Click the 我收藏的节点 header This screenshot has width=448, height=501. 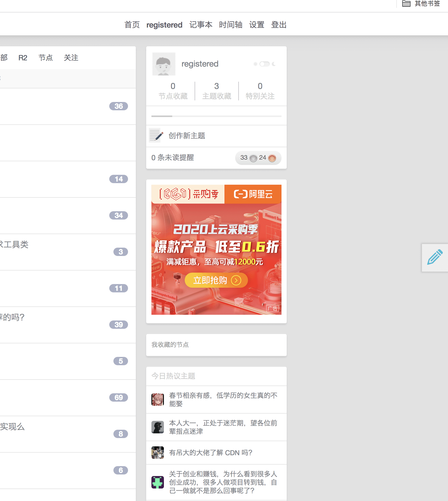click(170, 345)
